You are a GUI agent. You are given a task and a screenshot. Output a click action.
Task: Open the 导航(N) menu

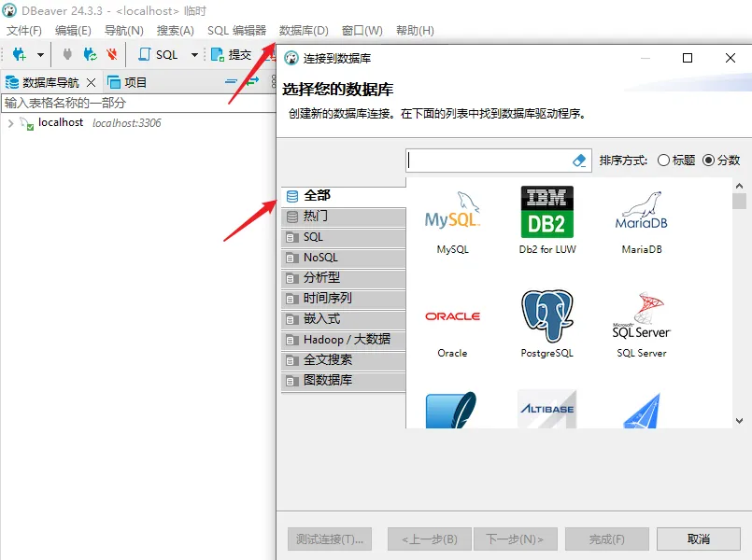point(123,31)
